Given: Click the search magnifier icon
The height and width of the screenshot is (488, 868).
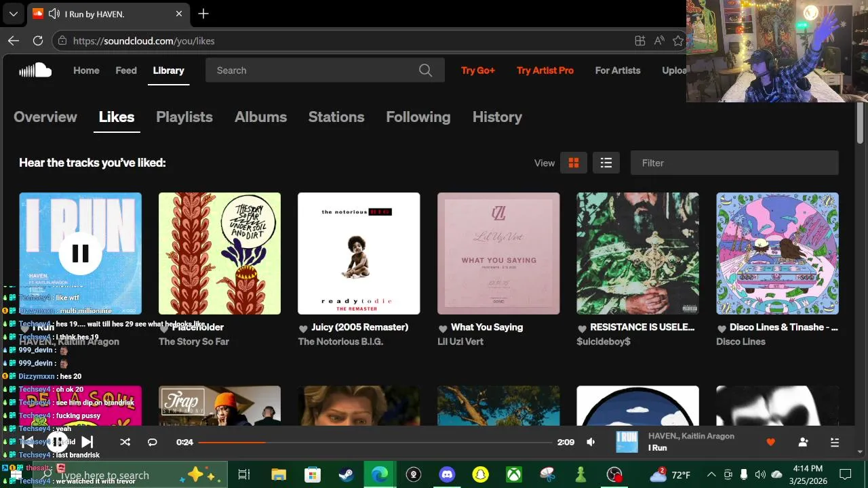Looking at the screenshot, I should [x=425, y=70].
